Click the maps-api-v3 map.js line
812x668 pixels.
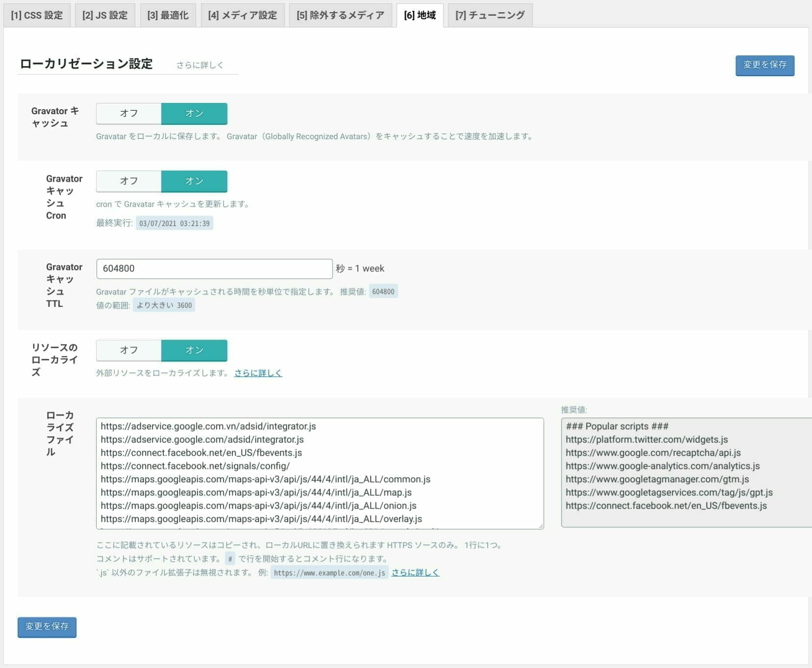point(256,493)
